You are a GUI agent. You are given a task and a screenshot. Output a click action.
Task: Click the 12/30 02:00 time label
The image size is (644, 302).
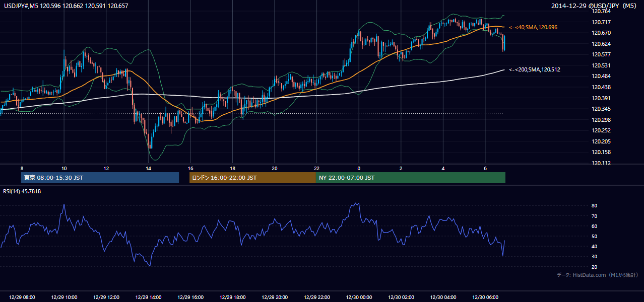coord(401,297)
